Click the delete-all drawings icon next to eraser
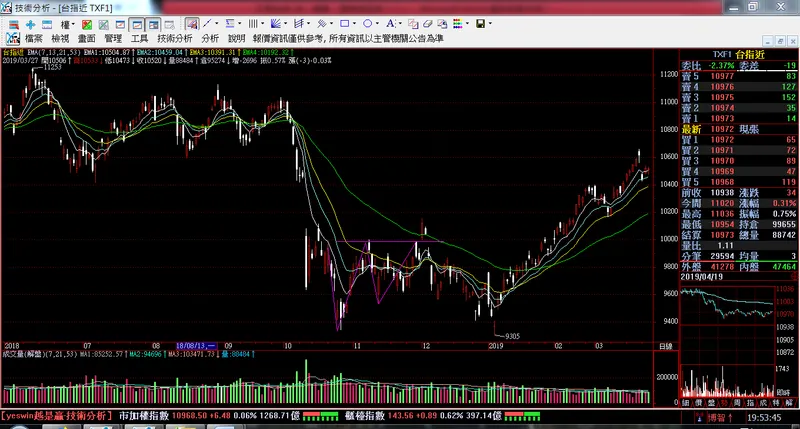Screen dimensions: 800x429 [442, 24]
